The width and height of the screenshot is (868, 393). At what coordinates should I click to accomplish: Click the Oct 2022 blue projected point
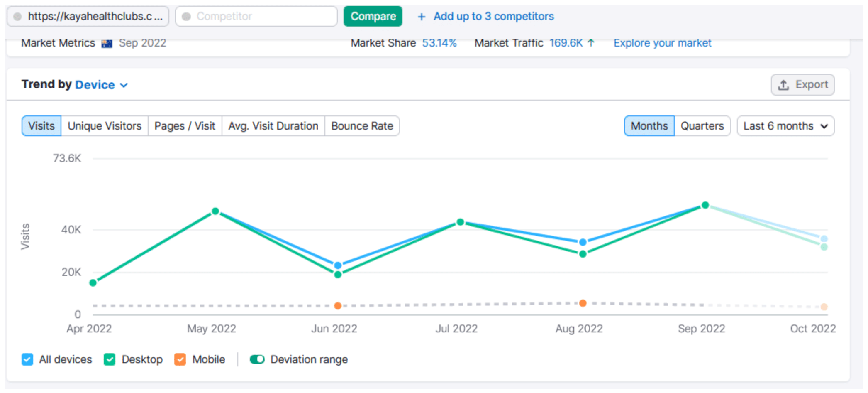tap(824, 239)
